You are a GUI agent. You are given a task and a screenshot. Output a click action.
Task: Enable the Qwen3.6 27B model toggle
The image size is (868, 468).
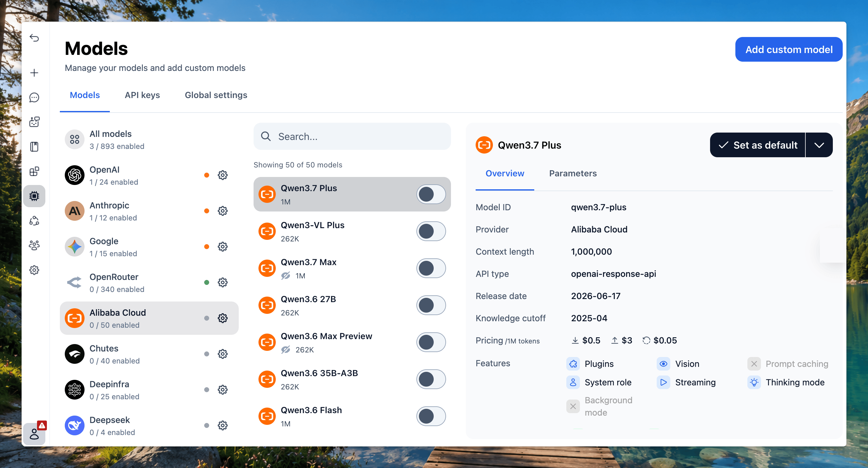click(x=431, y=306)
